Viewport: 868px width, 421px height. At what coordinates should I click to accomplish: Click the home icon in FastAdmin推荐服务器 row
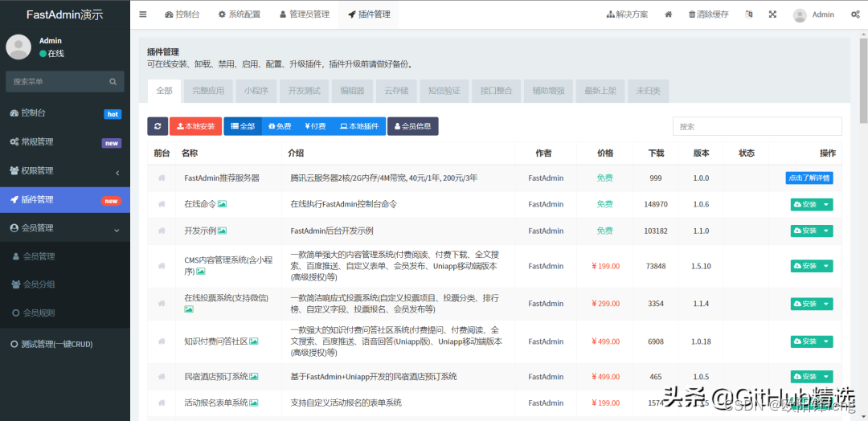tap(162, 178)
